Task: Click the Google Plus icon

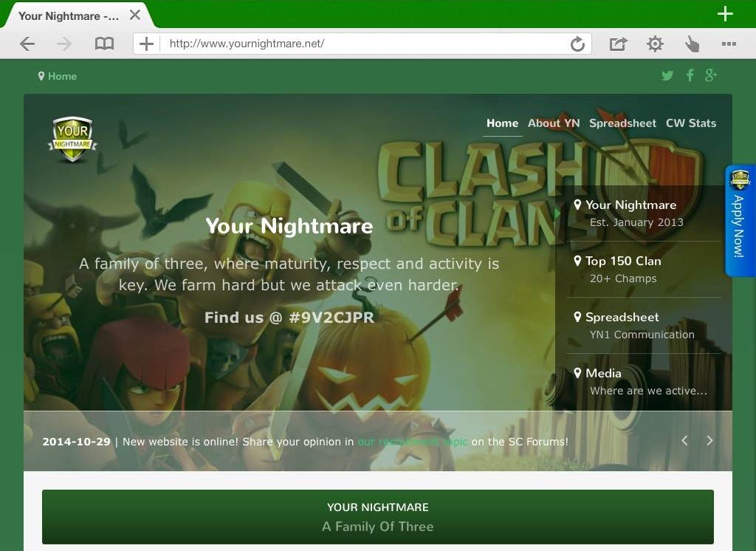Action: tap(711, 75)
